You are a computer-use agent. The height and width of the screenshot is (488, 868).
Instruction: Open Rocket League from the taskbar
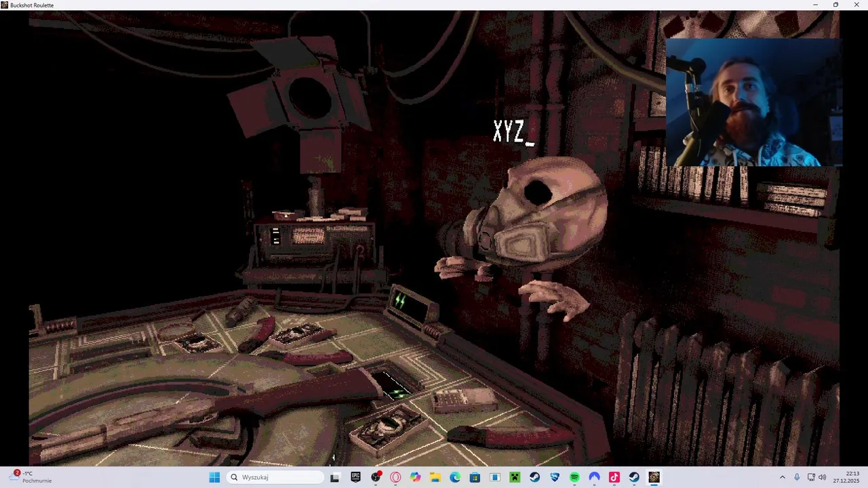tap(555, 477)
